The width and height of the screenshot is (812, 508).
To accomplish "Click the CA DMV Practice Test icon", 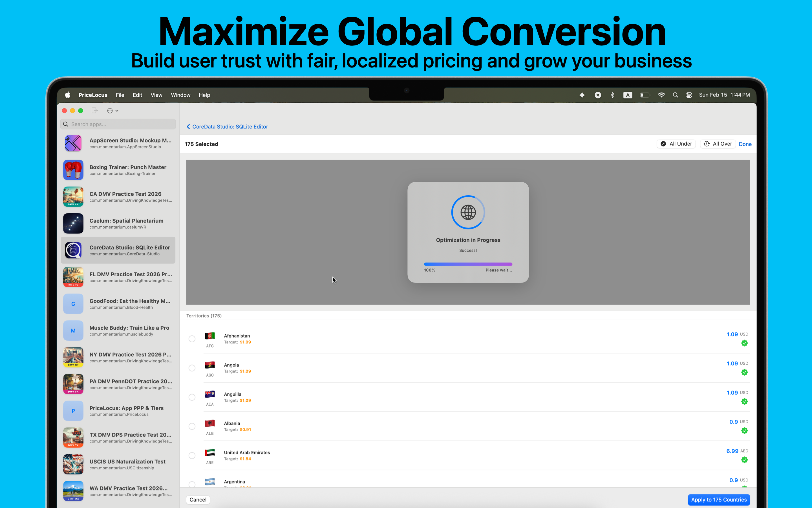I will tap(73, 196).
